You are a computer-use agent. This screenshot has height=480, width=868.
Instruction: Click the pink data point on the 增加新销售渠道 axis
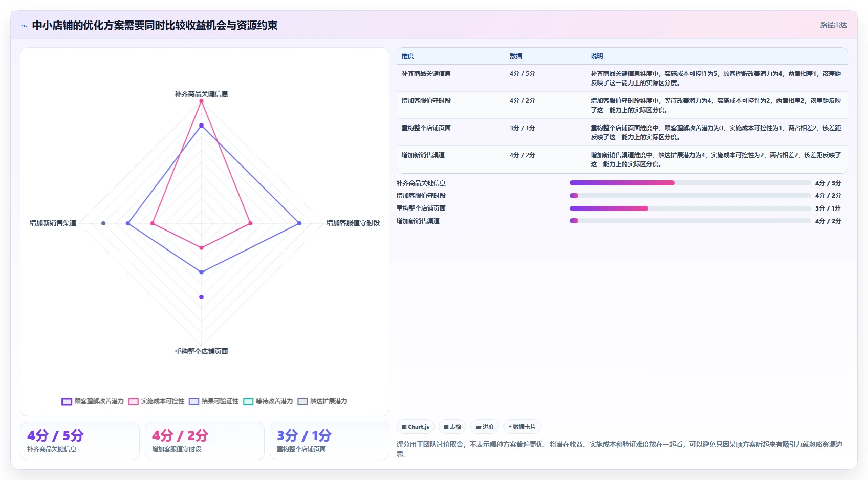click(x=153, y=223)
